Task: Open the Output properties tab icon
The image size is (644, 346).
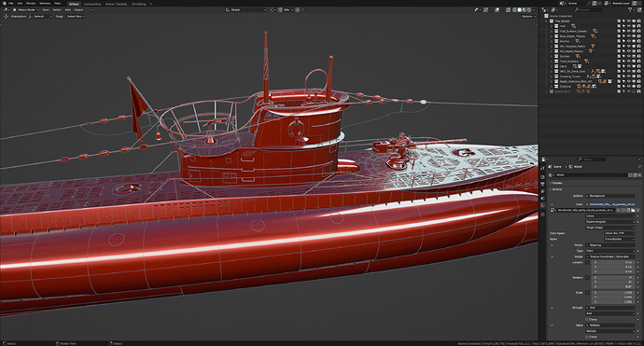Action: [x=542, y=184]
